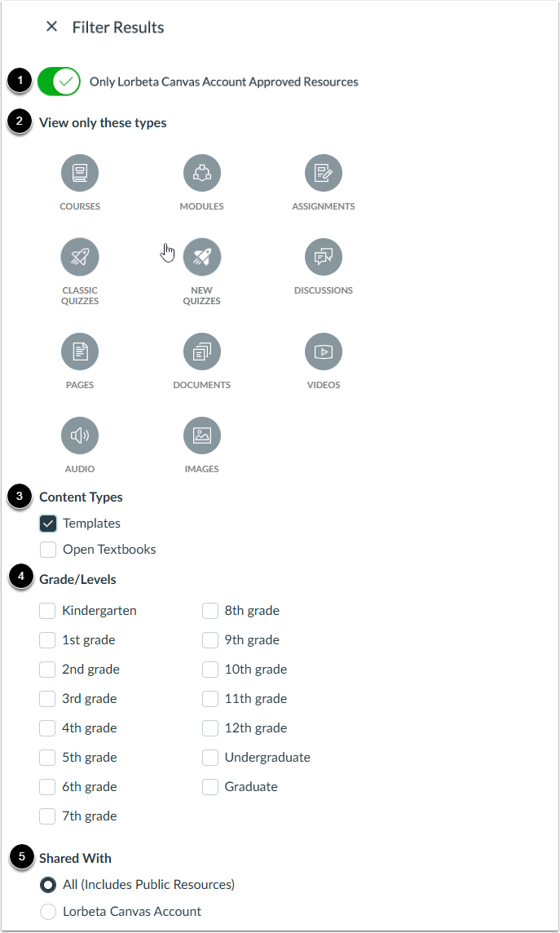The width and height of the screenshot is (560, 933).
Task: Choose All (Includes Public Resources)
Action: (x=47, y=884)
